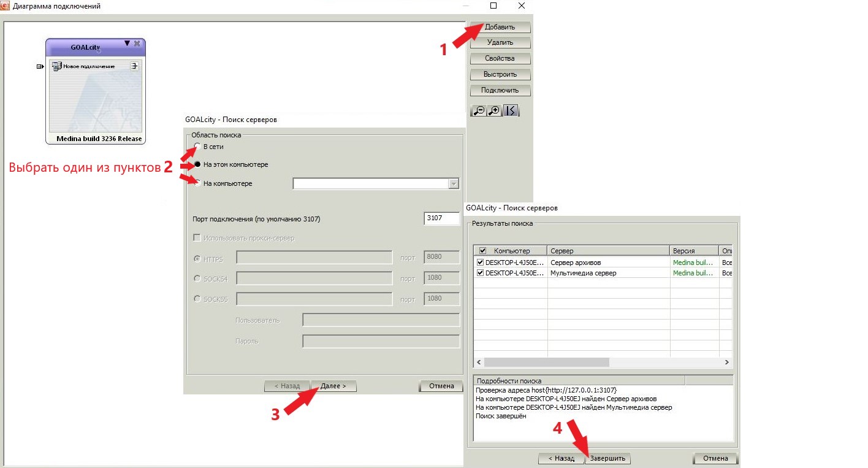Click the Новое подключение connection icon

(56, 66)
